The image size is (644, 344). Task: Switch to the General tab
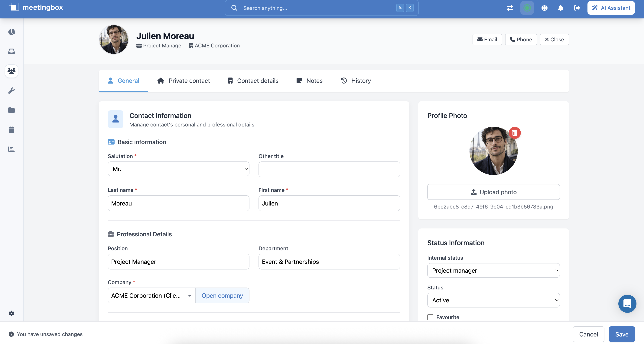point(123,81)
